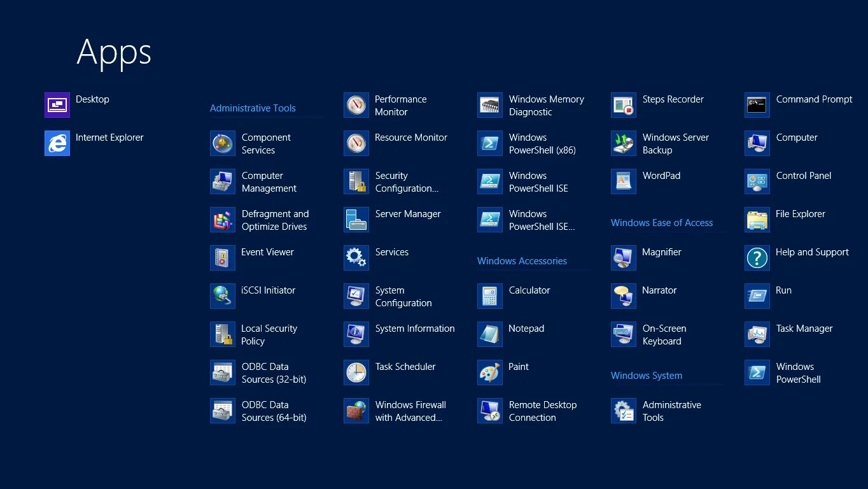Viewport: 868px width, 489px height.
Task: Launch the Calculator app
Action: click(529, 290)
